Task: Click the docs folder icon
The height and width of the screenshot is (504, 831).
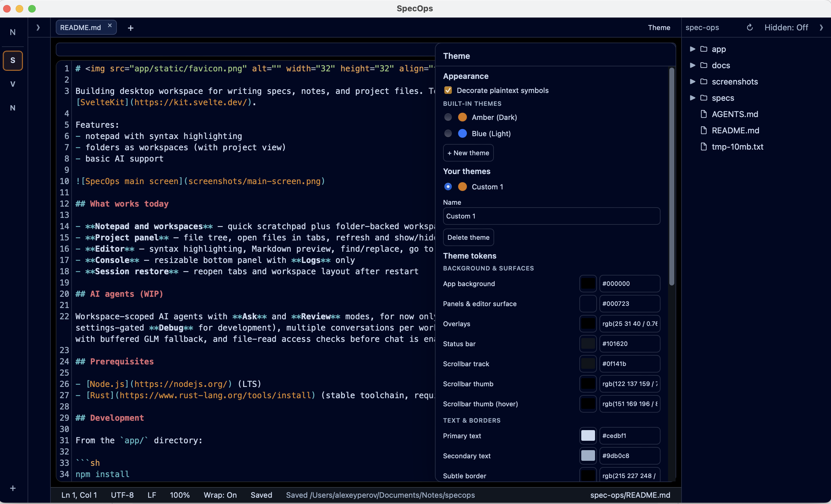Action: [703, 65]
